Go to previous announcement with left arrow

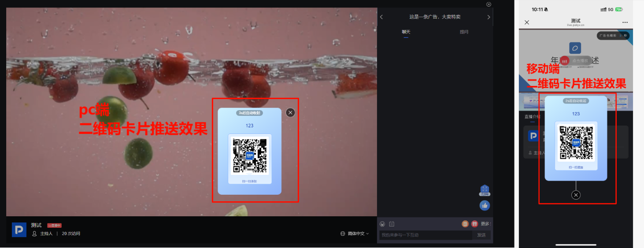(381, 17)
